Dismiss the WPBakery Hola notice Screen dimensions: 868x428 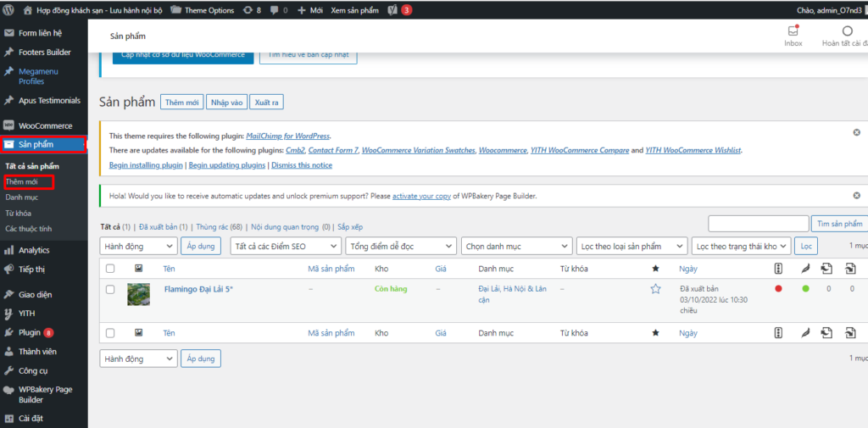pyautogui.click(x=856, y=196)
